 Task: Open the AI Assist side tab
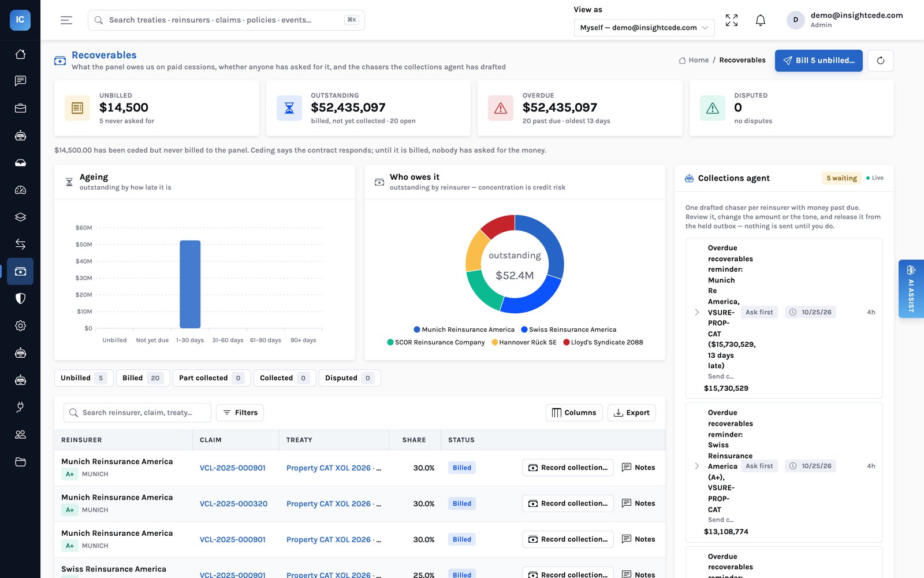pyautogui.click(x=911, y=288)
